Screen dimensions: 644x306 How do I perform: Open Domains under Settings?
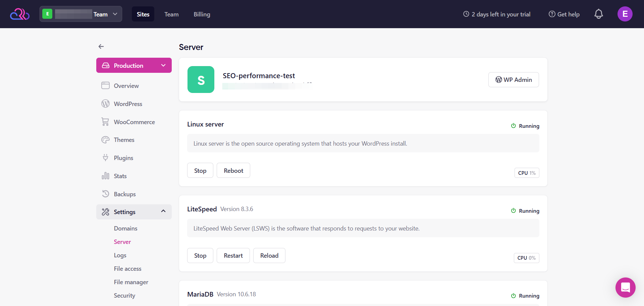click(125, 228)
